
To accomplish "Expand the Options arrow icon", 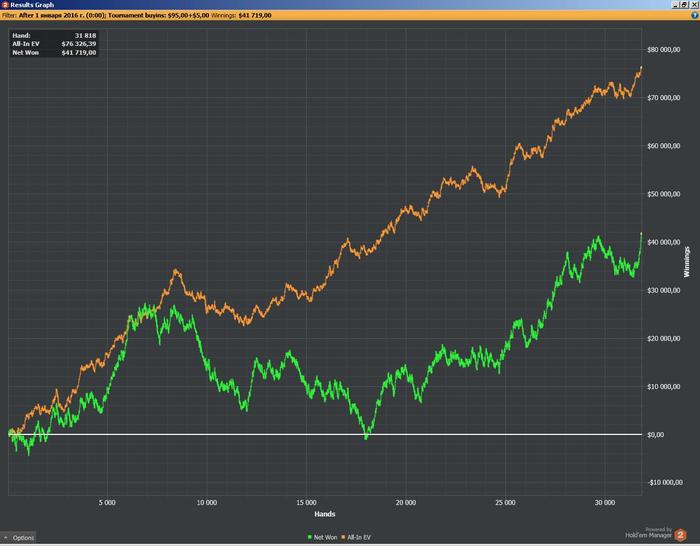I will click(5, 537).
